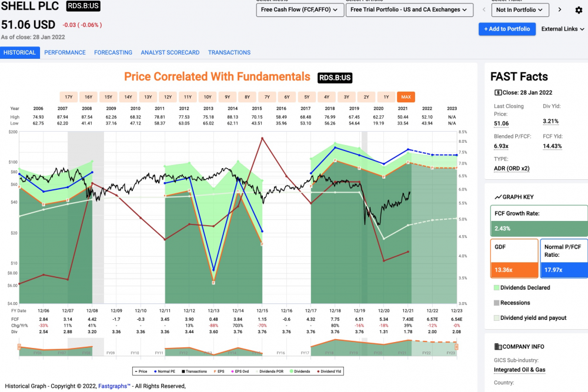Screen dimensions: 588x392
Task: Select the 3Y time range button
Action: point(347,97)
